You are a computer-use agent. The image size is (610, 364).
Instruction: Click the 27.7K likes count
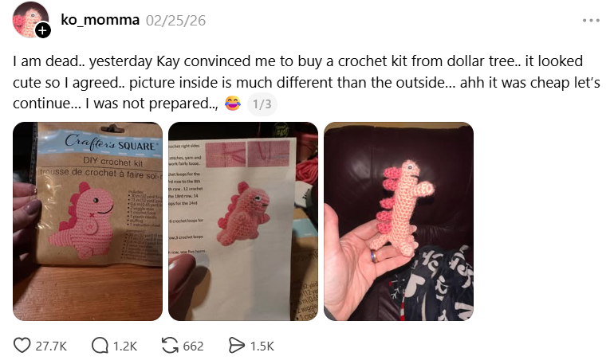51,346
